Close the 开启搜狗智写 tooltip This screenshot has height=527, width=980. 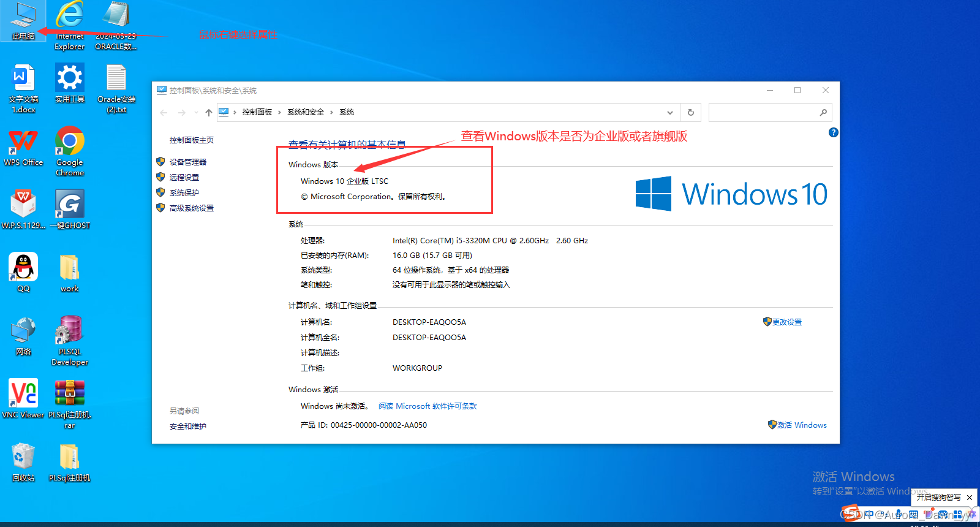pyautogui.click(x=970, y=498)
